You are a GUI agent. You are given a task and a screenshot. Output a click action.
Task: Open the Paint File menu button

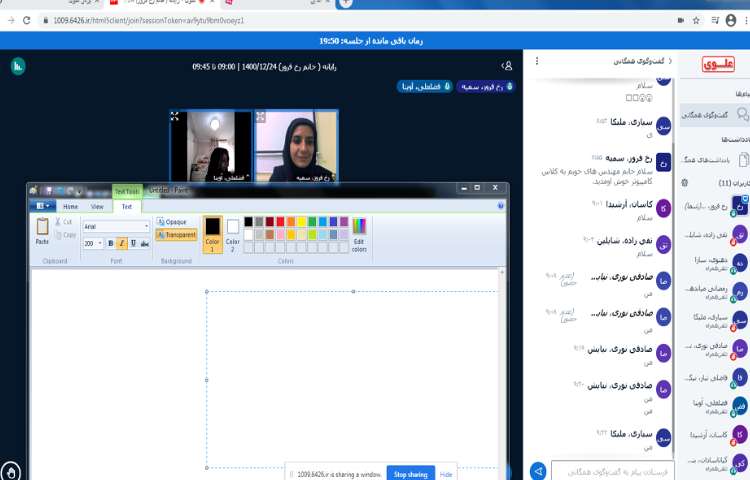[42, 206]
